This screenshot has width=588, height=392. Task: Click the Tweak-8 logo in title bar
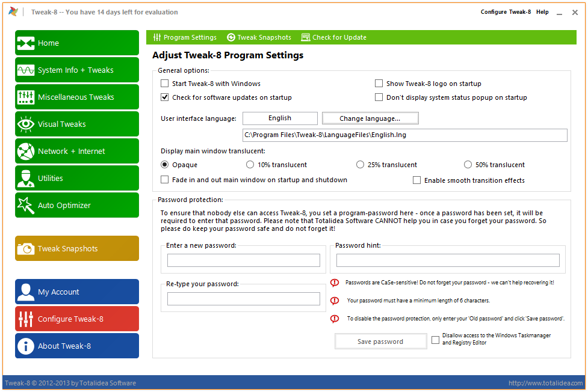click(x=13, y=11)
